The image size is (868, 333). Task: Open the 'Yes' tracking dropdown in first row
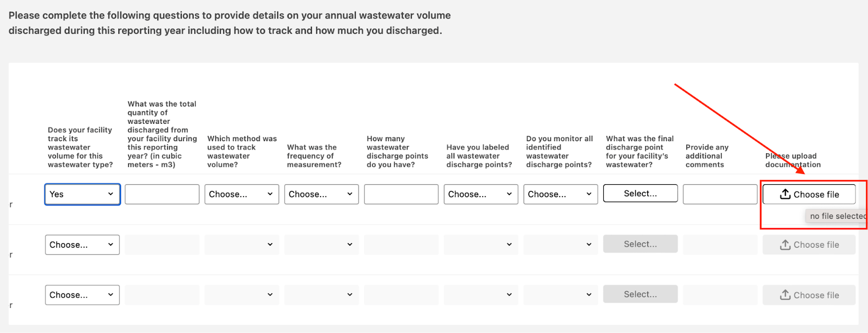pyautogui.click(x=82, y=194)
